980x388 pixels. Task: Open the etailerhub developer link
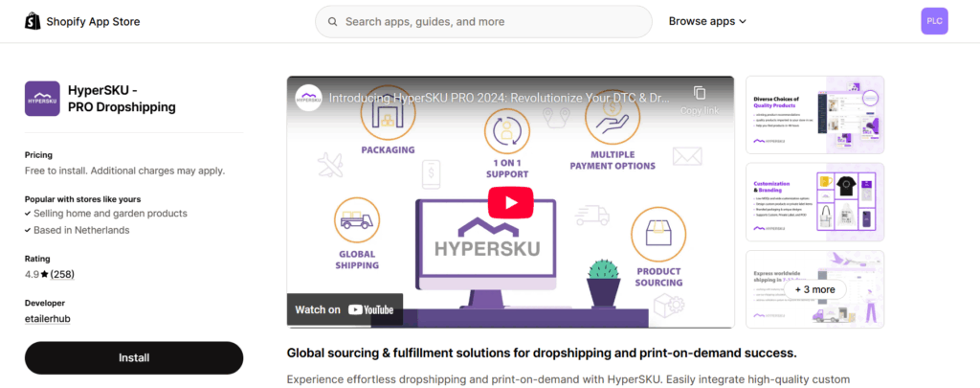coord(48,318)
